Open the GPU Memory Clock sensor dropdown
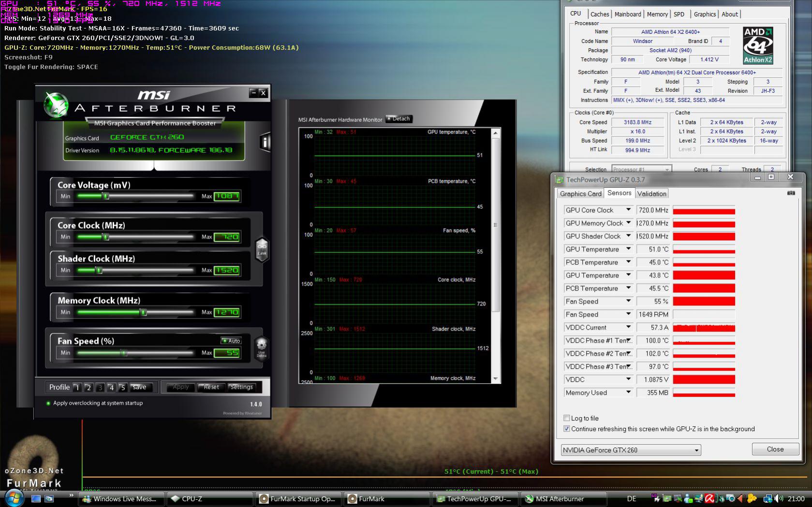This screenshot has height=507, width=812. tap(628, 223)
